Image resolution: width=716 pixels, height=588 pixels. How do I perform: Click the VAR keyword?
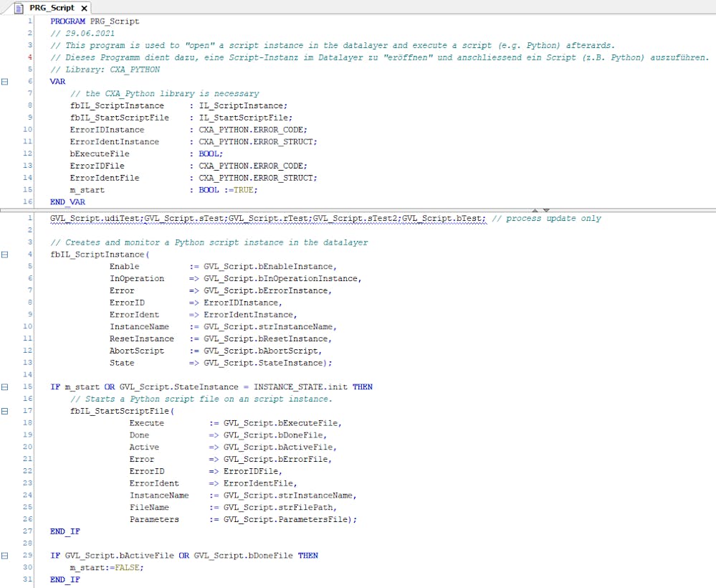point(57,81)
